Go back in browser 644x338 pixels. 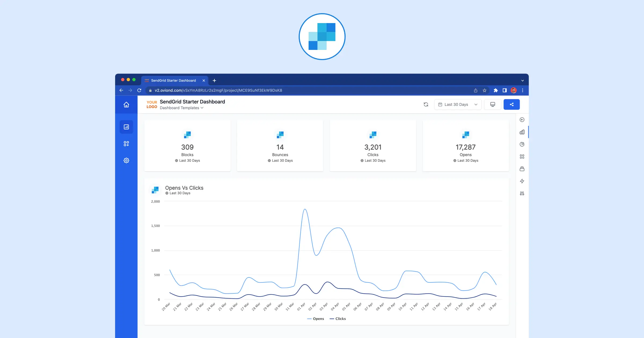(x=121, y=90)
